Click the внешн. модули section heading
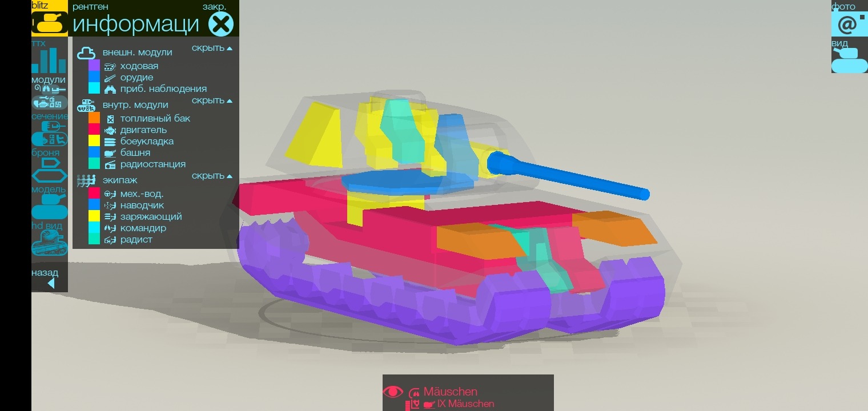 tap(138, 53)
